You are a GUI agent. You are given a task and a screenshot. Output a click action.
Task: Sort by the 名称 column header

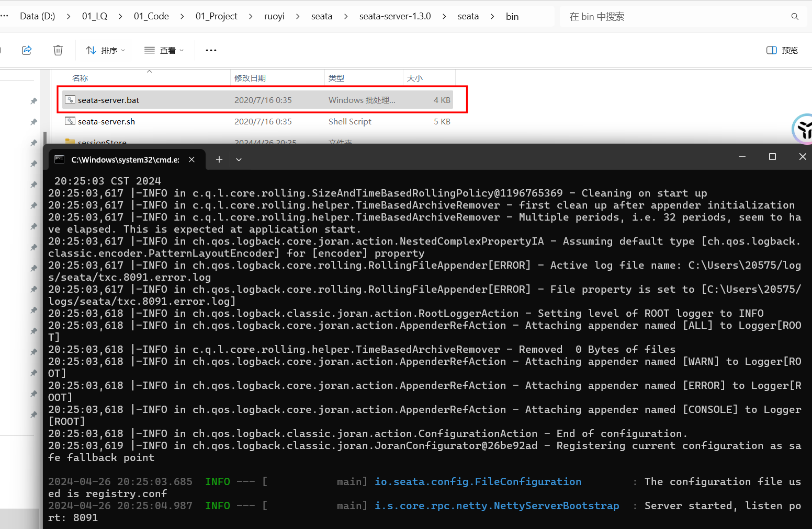80,78
